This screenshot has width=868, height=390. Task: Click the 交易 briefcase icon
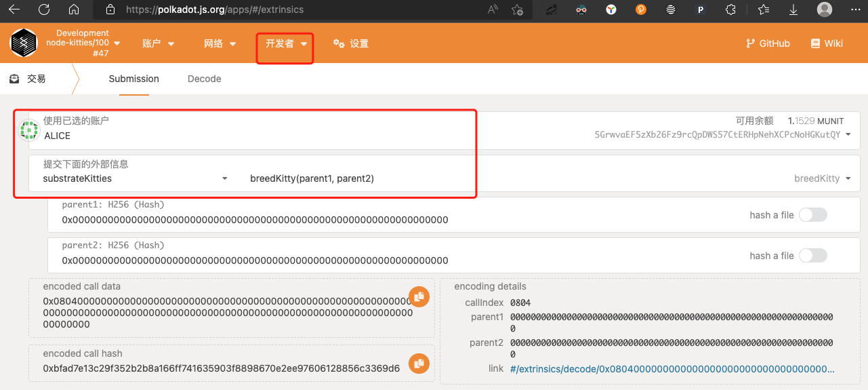(x=14, y=79)
